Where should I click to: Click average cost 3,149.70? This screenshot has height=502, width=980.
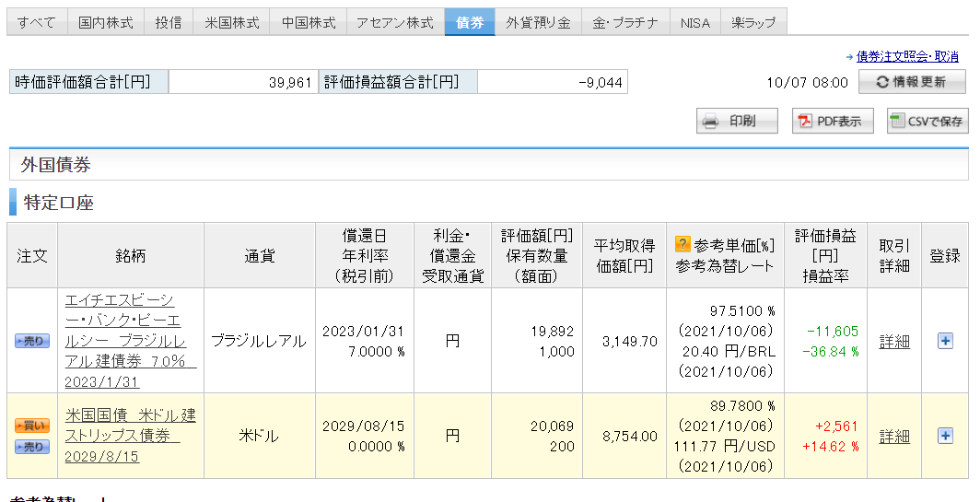coord(630,342)
